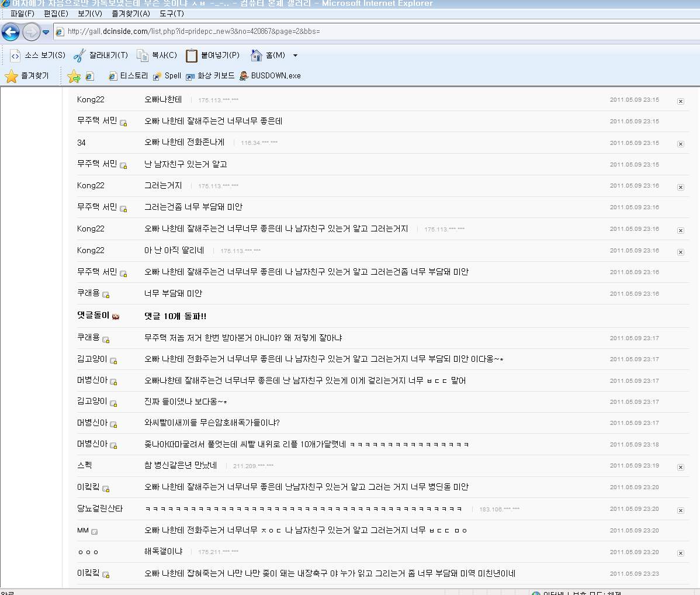Click the page icon in the address bar
The width and height of the screenshot is (700, 595).
60,32
